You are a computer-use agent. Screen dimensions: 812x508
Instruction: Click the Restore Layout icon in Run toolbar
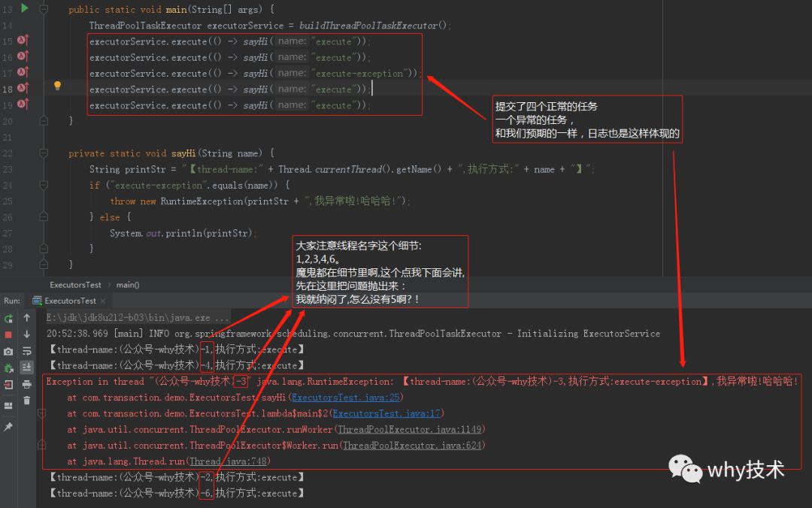(8, 406)
